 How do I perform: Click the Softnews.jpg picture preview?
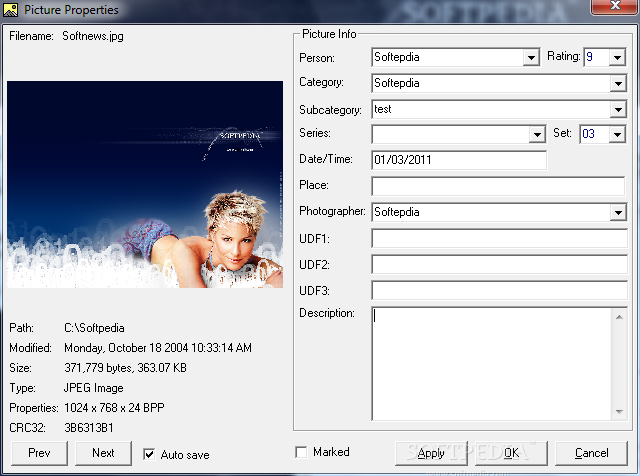coord(145,185)
